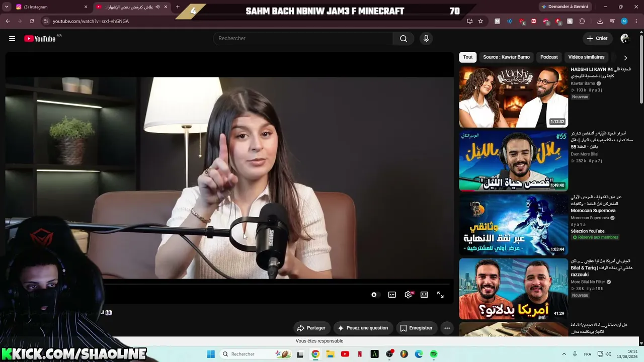Switch the player to theater mode
Screen dimensions: 644x362
pyautogui.click(x=424, y=295)
